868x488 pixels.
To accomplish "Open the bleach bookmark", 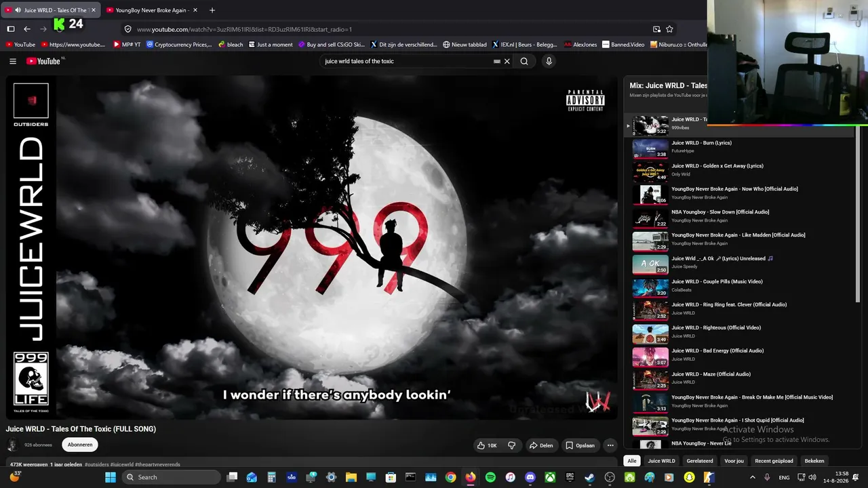I will [x=231, y=45].
